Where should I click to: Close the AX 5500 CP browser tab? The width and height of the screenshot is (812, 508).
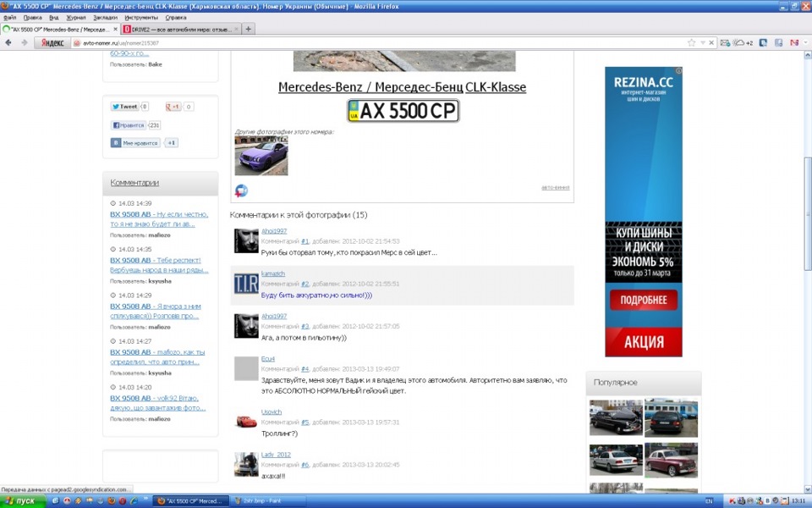coord(116,29)
